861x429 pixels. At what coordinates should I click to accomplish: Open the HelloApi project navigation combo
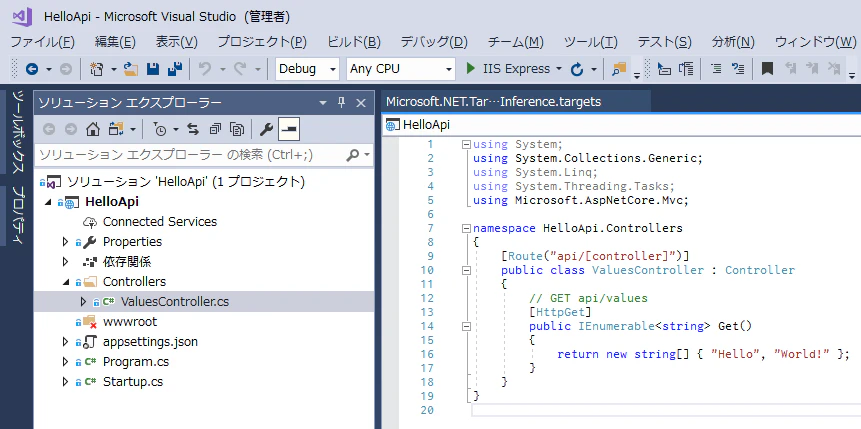(x=622, y=125)
